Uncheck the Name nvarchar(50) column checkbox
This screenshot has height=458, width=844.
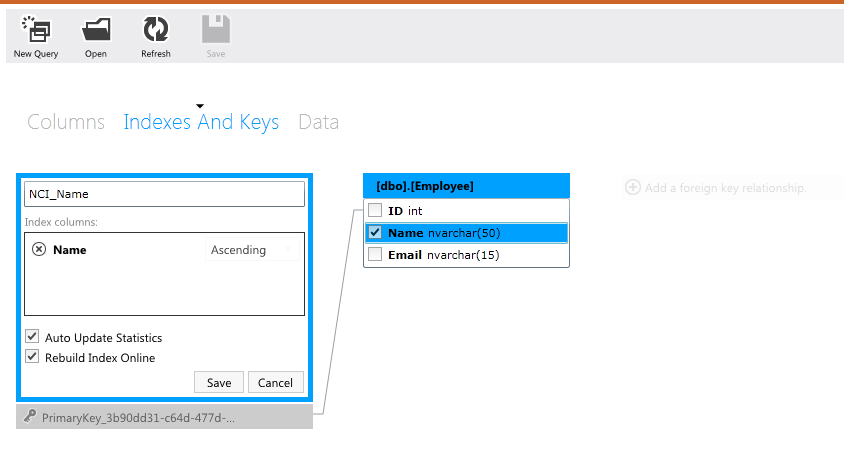[375, 233]
